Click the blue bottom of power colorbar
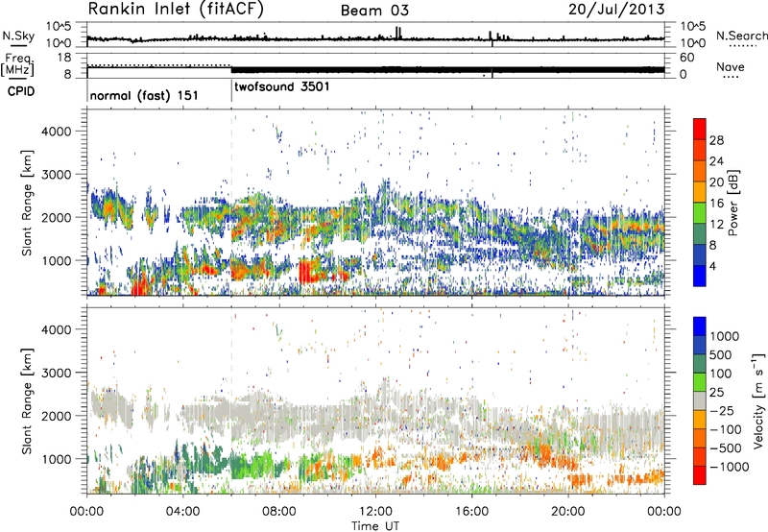 coord(700,276)
